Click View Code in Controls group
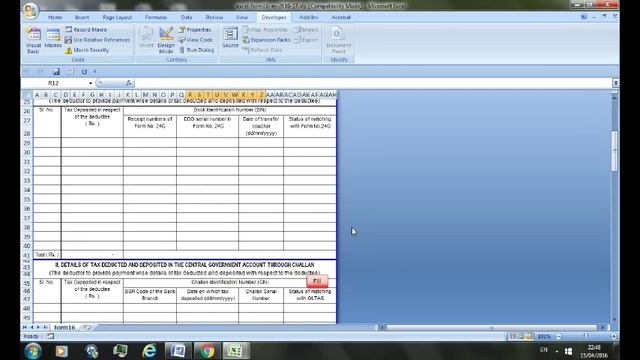 click(196, 40)
